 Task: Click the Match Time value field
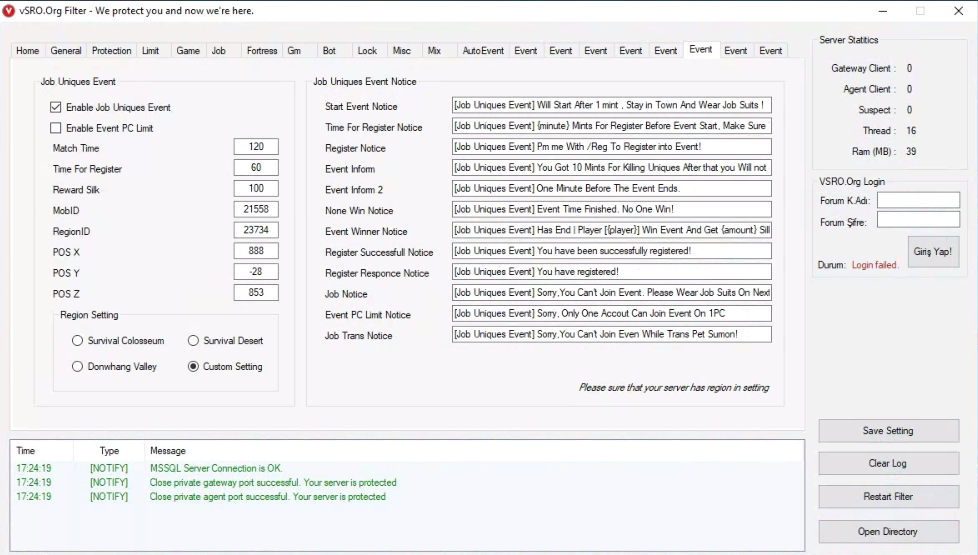coord(256,147)
